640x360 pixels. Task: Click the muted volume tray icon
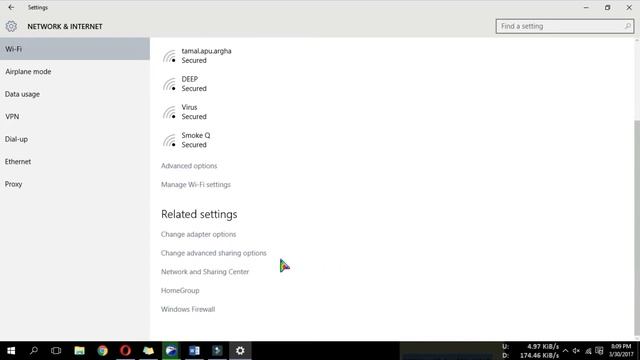click(576, 351)
